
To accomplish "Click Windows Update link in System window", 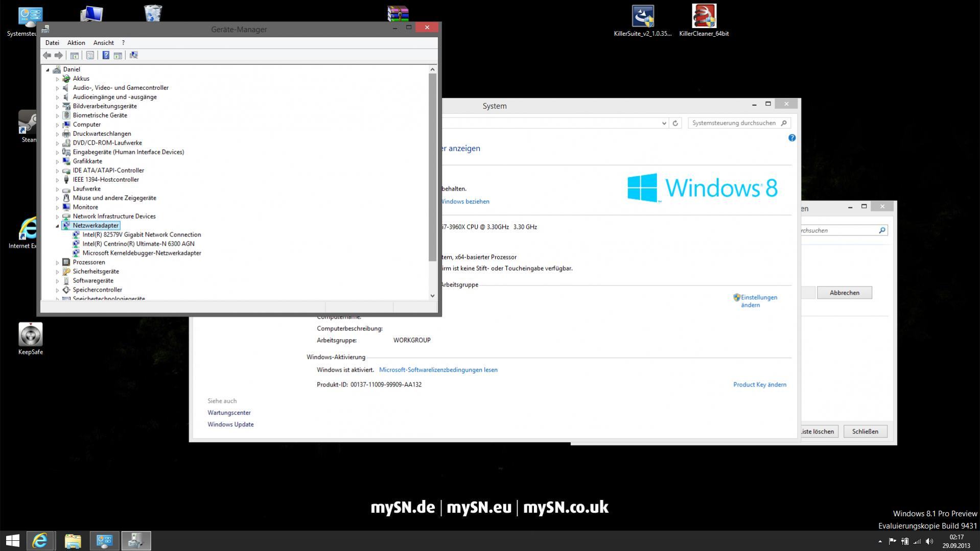I will click(230, 424).
